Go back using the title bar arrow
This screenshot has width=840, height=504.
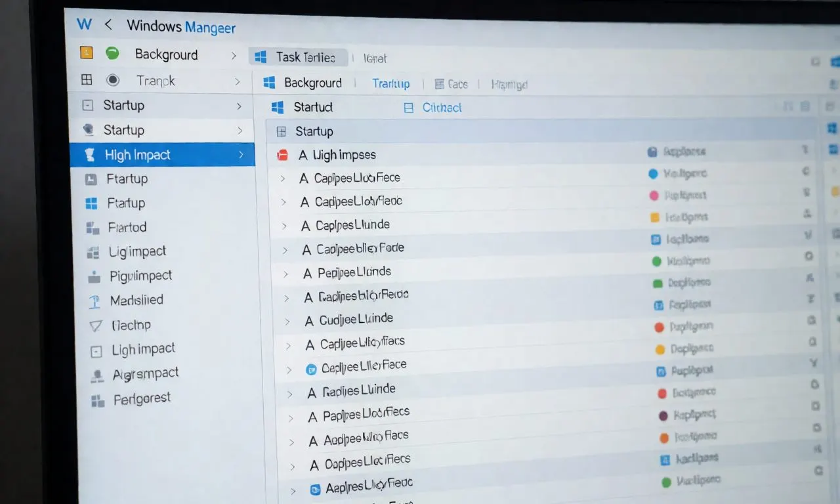click(109, 25)
